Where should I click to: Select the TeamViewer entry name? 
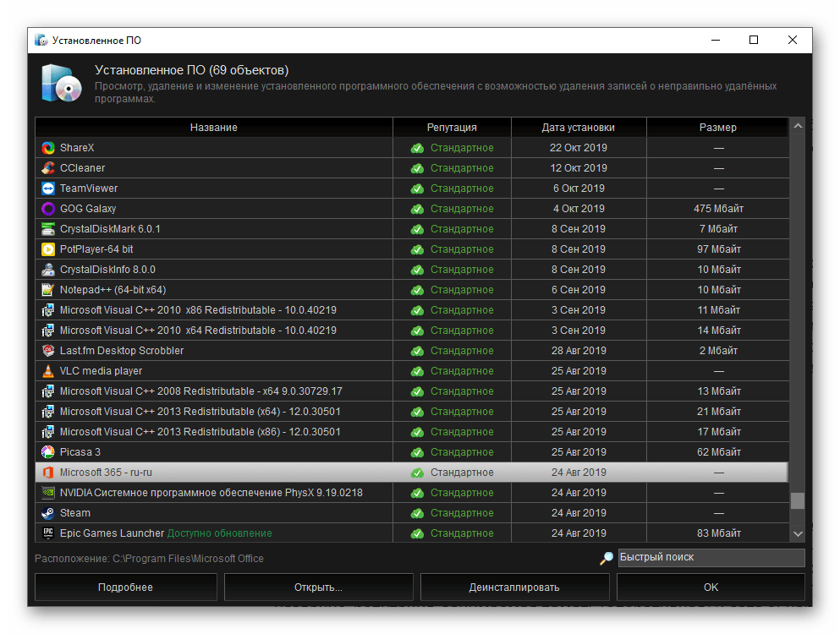[89, 189]
